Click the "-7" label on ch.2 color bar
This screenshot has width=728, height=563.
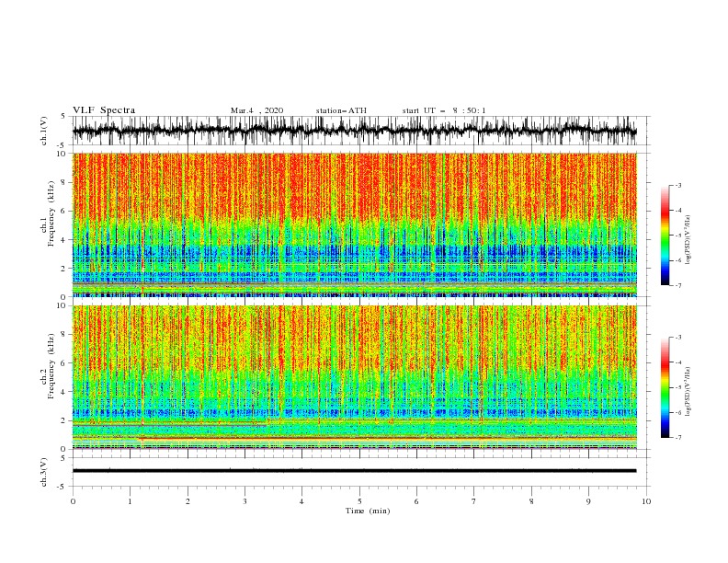click(x=678, y=438)
